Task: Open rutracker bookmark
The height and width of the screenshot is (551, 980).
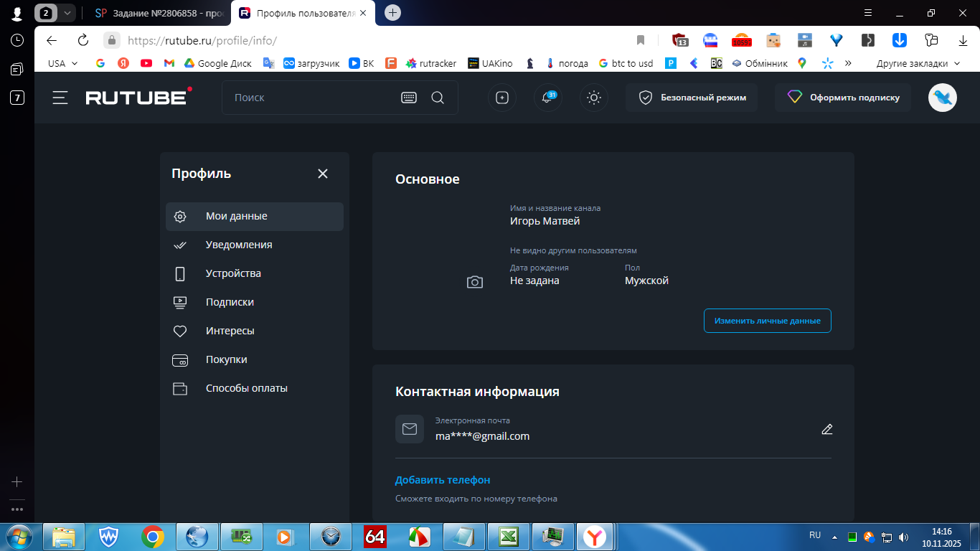Action: (431, 63)
